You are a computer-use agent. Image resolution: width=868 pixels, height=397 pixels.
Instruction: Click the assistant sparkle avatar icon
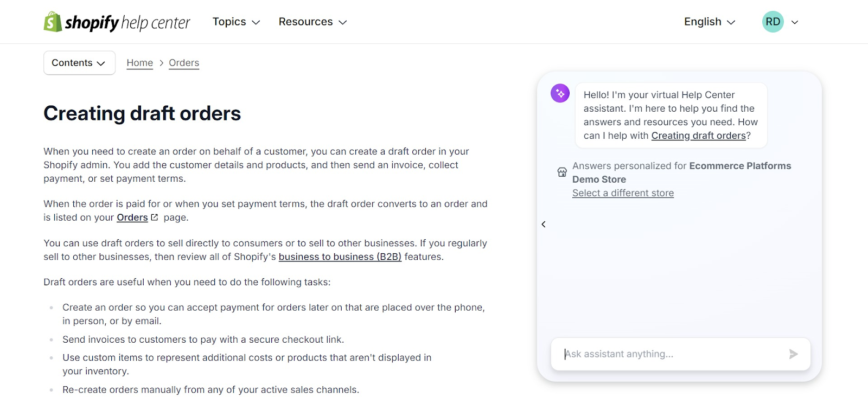click(560, 93)
